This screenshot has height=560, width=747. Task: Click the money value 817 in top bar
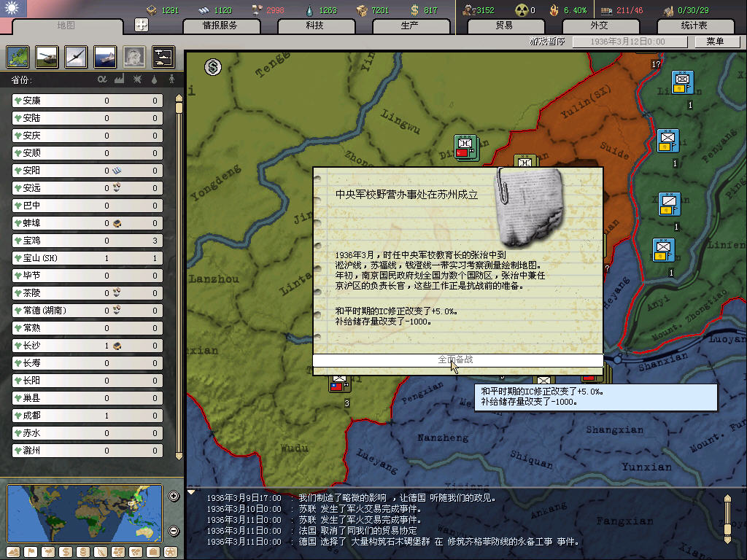[430, 10]
